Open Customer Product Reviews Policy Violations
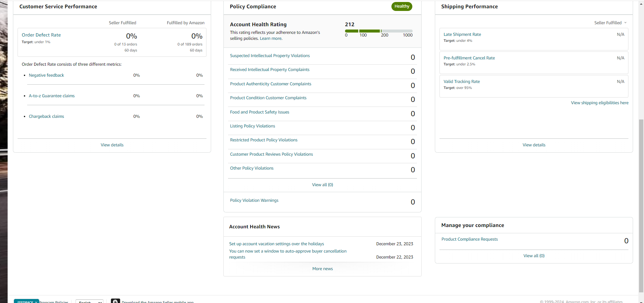644x303 pixels. tap(271, 154)
